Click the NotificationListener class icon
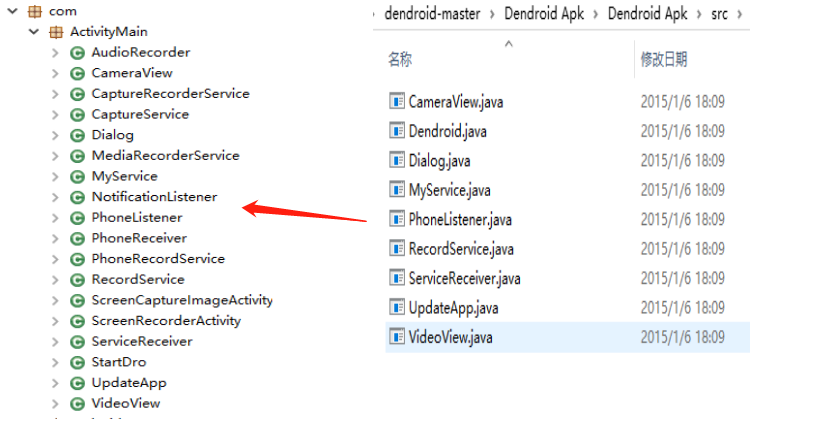 [76, 197]
